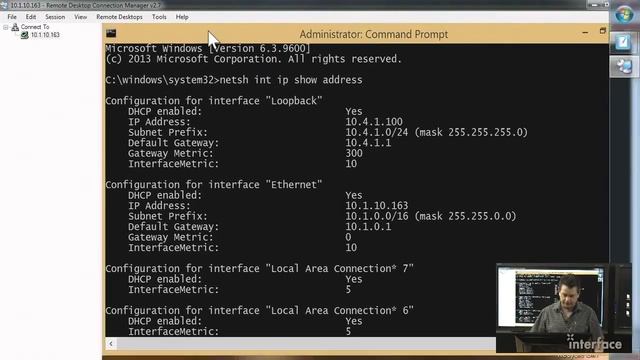The image size is (640, 360).
Task: Click the horizontal scrollbar track of Command Prompt
Action: pos(306,344)
